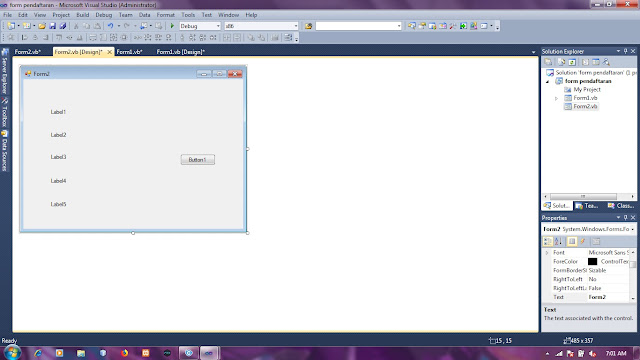Click the Refresh icon in Solution Explorer

(572, 62)
